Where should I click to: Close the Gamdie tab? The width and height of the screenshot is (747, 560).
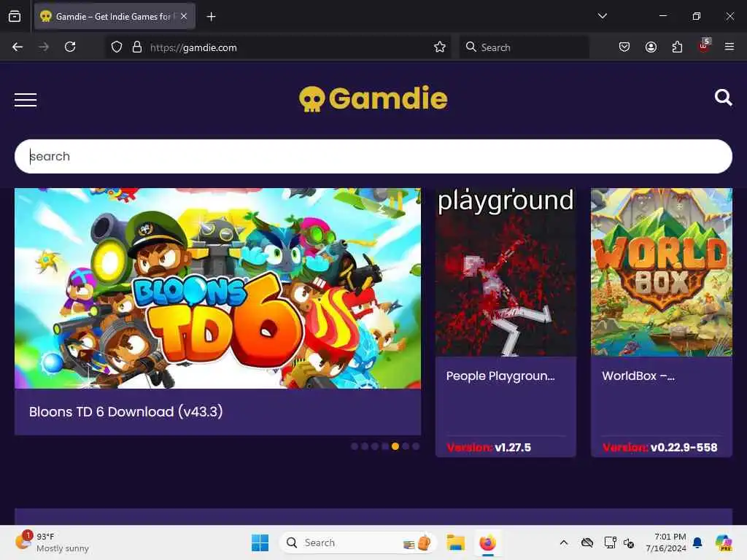coord(184,16)
